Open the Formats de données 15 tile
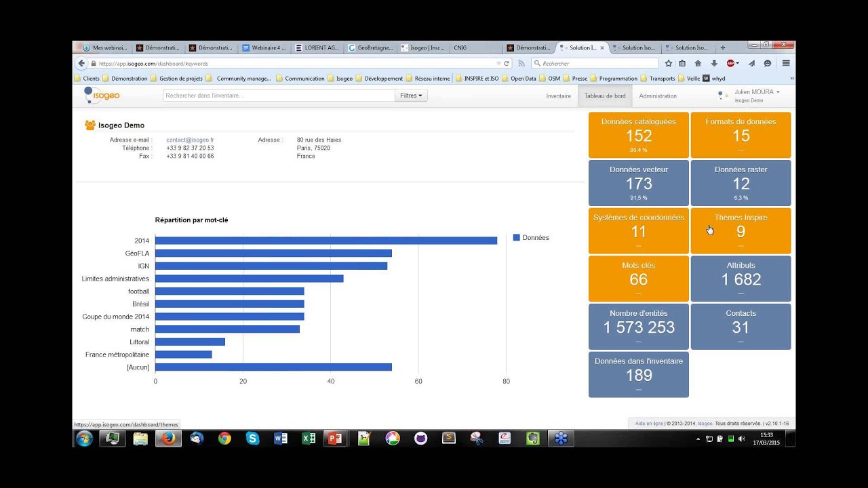 tap(741, 135)
